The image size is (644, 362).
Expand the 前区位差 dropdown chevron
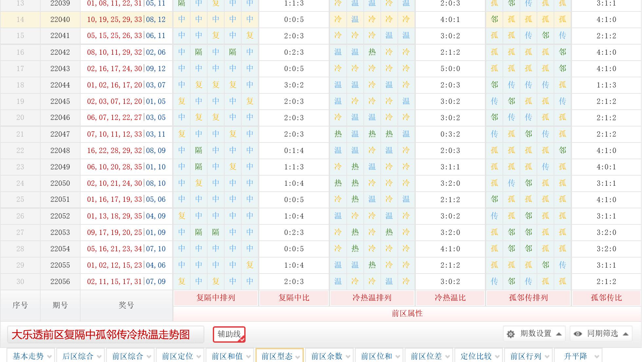[x=448, y=357]
